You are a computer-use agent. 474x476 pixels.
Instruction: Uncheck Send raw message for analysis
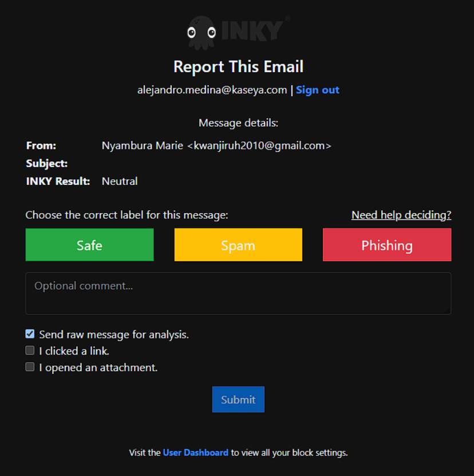tap(30, 334)
